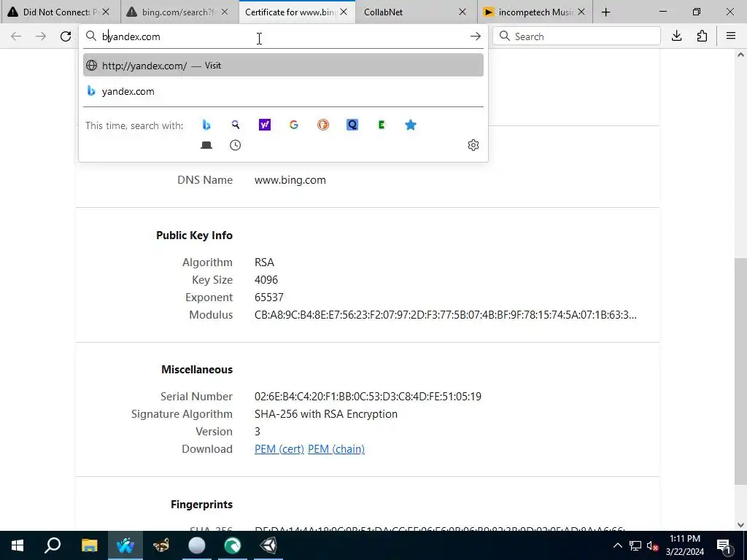Screen dimensions: 747x560
Task: Search with the purple magnifier engine icon
Action: click(x=236, y=125)
